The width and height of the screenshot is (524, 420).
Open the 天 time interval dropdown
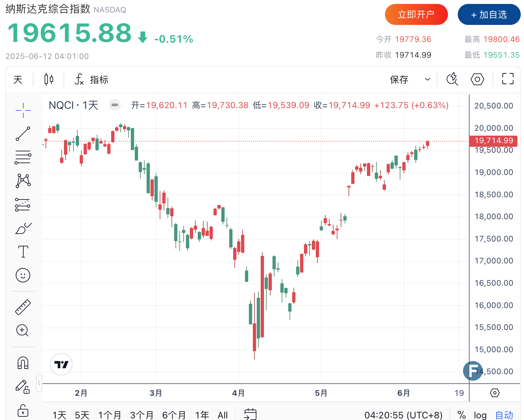(x=18, y=80)
